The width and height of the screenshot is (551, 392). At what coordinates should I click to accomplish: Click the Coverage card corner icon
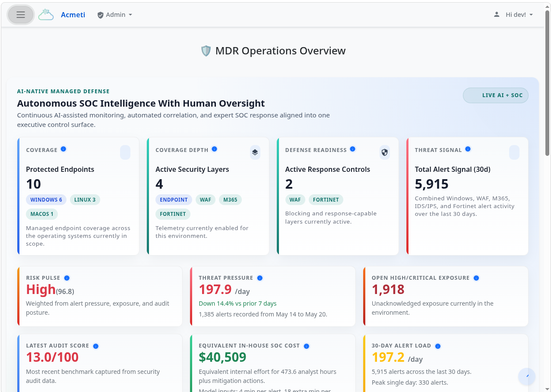point(125,152)
